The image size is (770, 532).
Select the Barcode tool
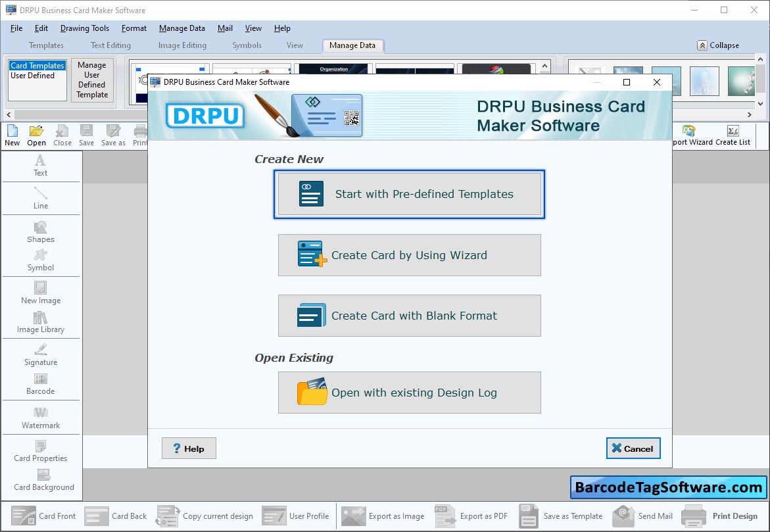pos(40,384)
